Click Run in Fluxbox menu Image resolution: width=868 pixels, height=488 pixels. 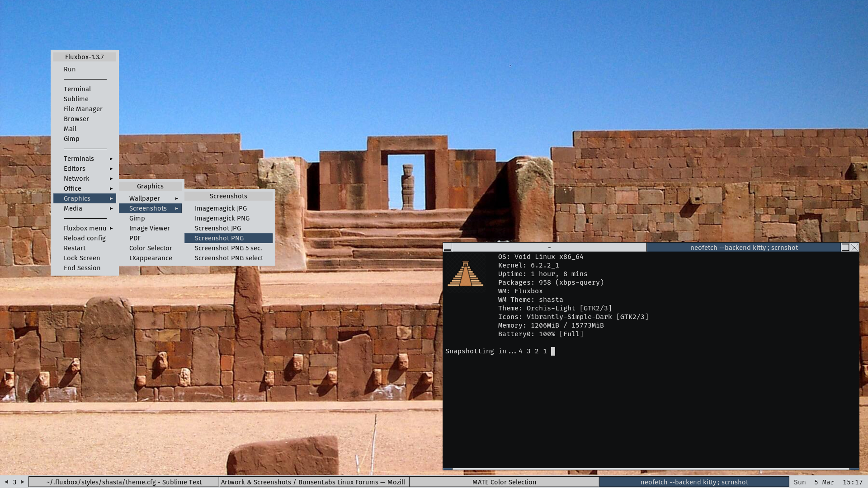coord(85,69)
